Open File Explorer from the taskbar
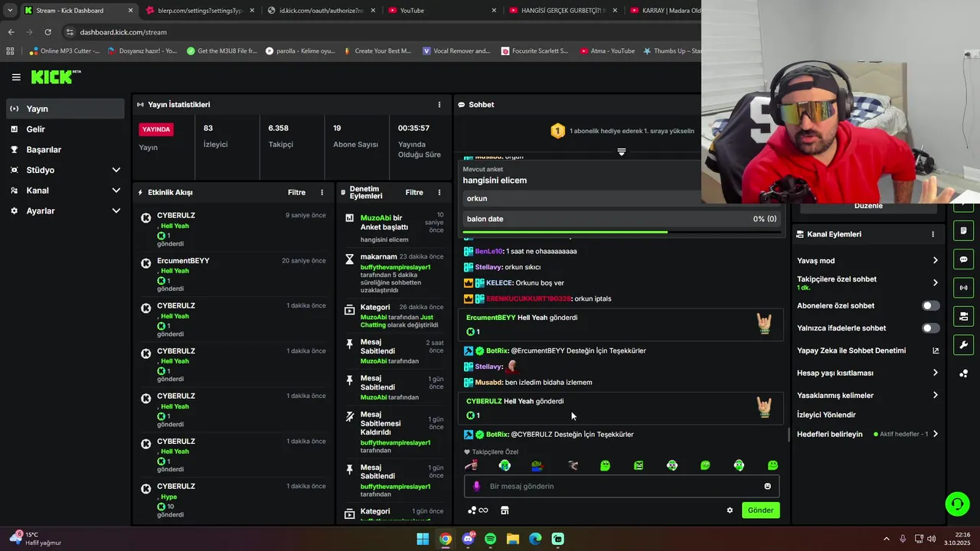Screen dimensions: 980x551 [x=513, y=539]
